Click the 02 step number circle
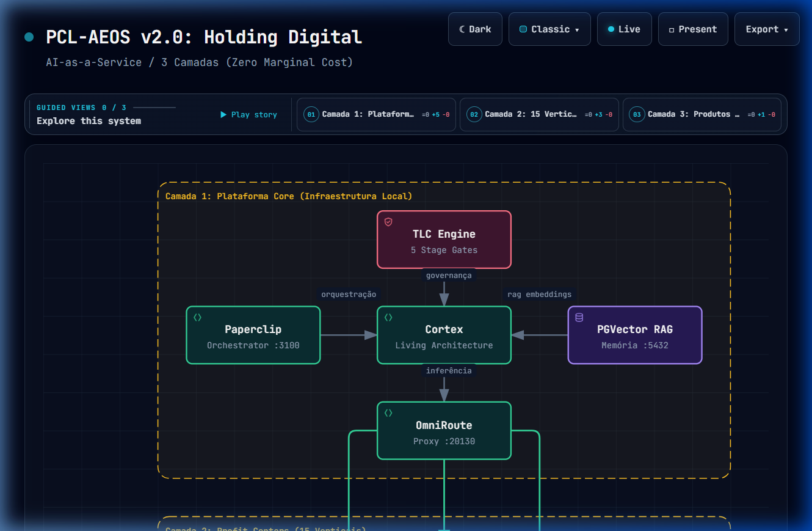The image size is (812, 531). tap(474, 114)
